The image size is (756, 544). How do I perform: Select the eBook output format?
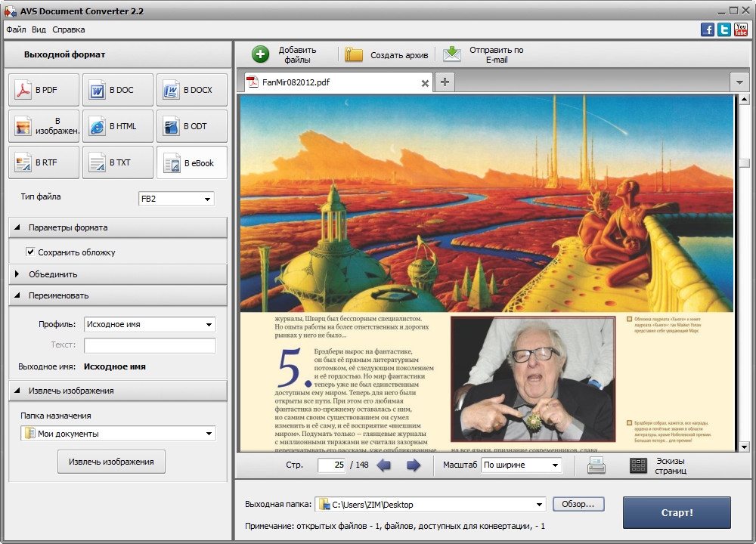[192, 162]
